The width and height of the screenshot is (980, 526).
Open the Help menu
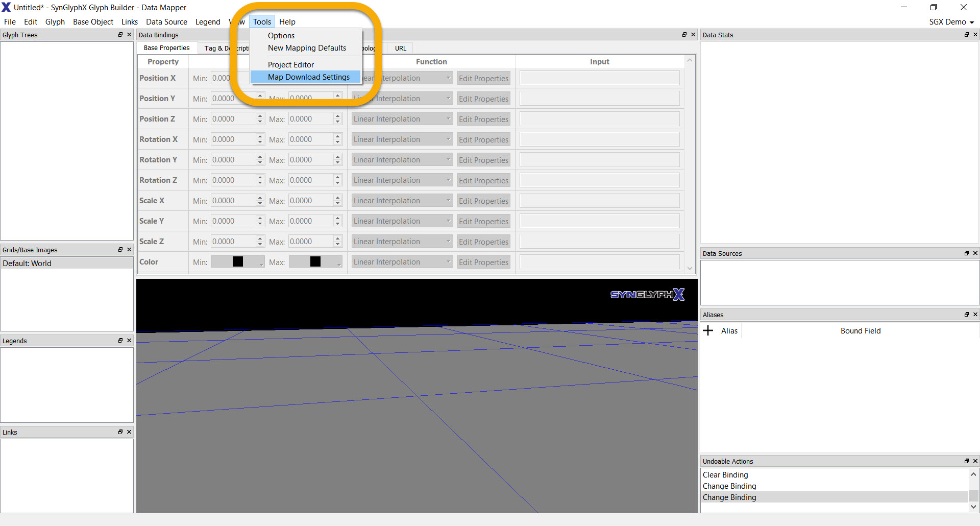click(287, 21)
